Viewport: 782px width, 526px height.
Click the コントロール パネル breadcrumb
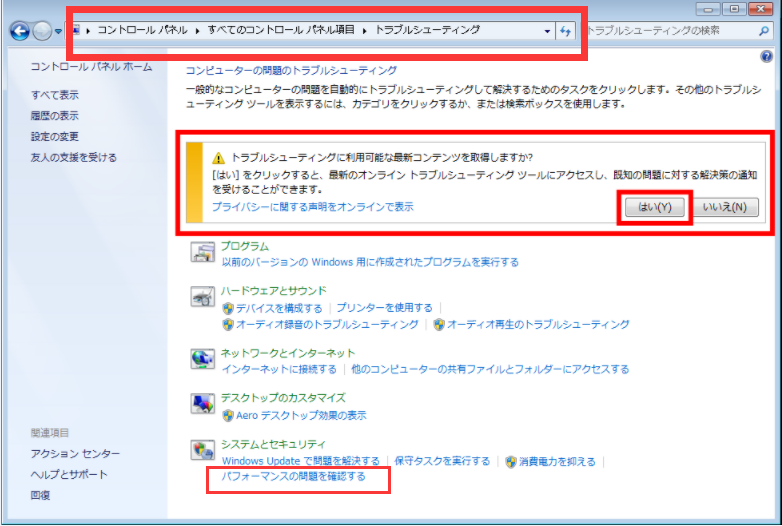(x=142, y=30)
